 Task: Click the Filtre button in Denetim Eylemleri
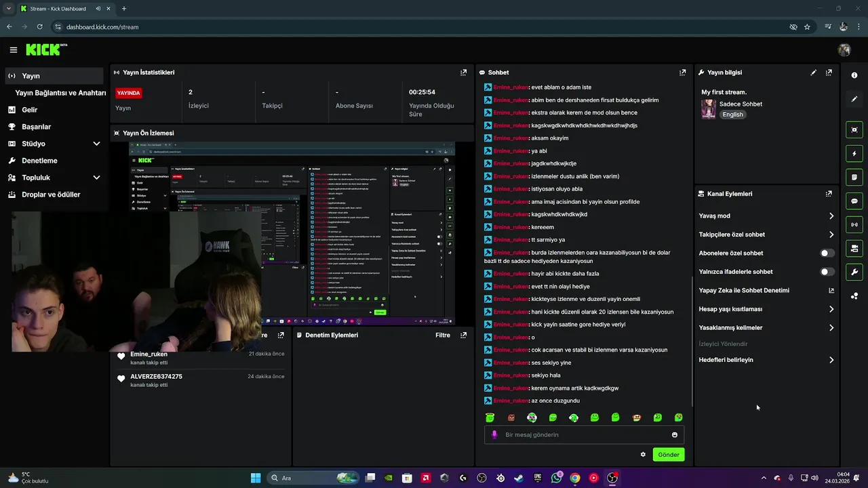[443, 335]
